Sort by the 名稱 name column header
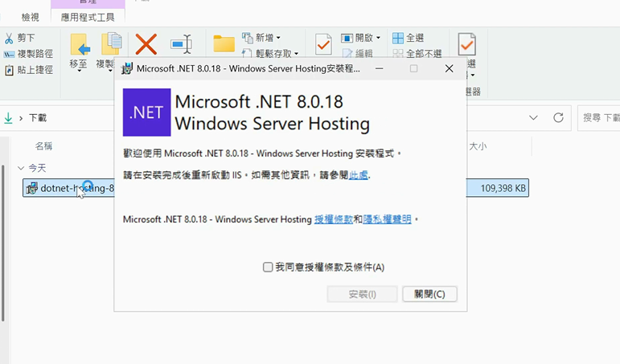The image size is (620, 364). click(x=43, y=146)
